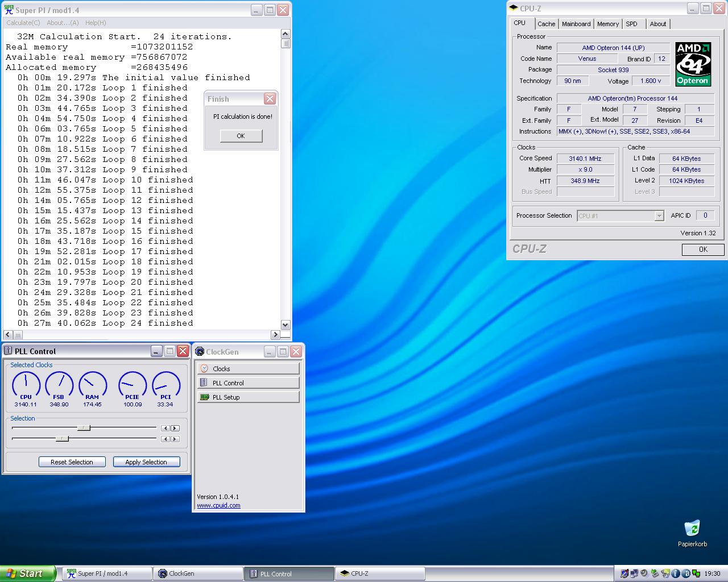Click the PCIE clock gauge dial
The width and height of the screenshot is (728, 582).
point(133,384)
